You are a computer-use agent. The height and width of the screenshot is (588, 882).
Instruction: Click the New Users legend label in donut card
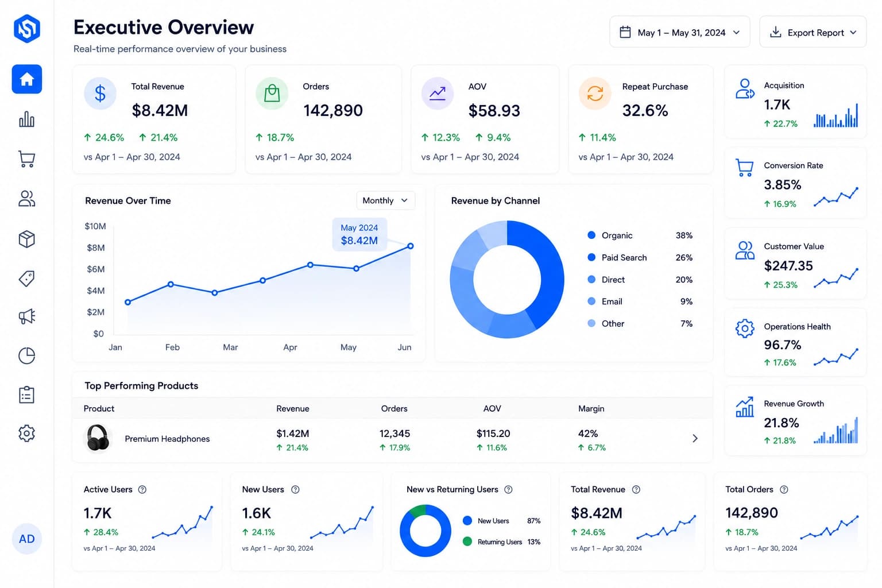(493, 521)
